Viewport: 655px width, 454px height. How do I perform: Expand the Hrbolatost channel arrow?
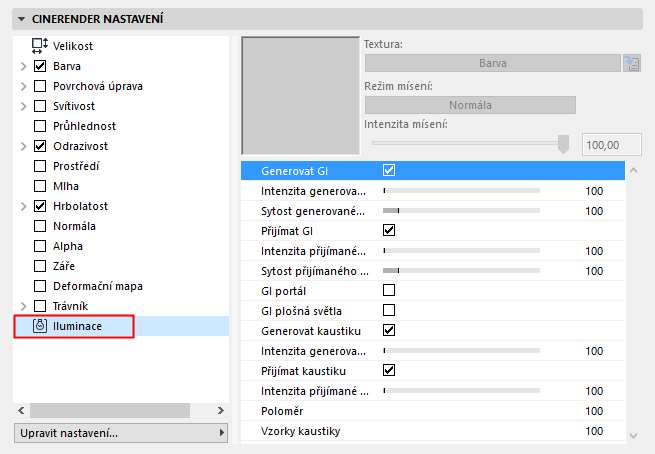[x=23, y=206]
